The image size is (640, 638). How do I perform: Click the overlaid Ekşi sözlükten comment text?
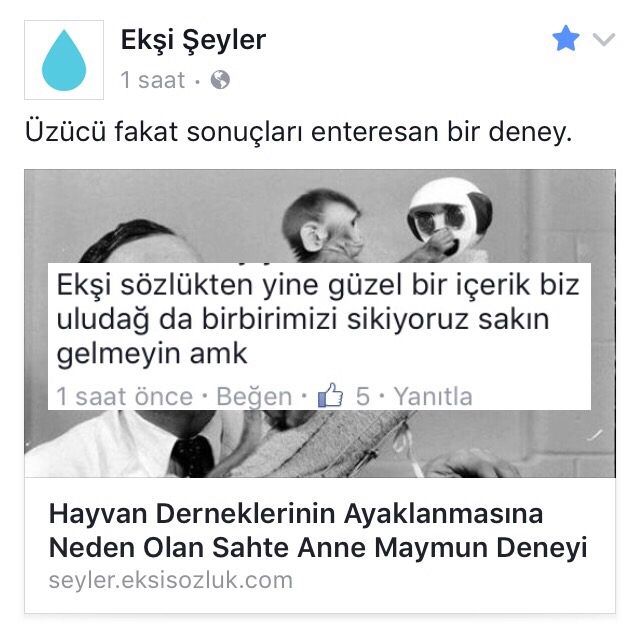click(318, 319)
